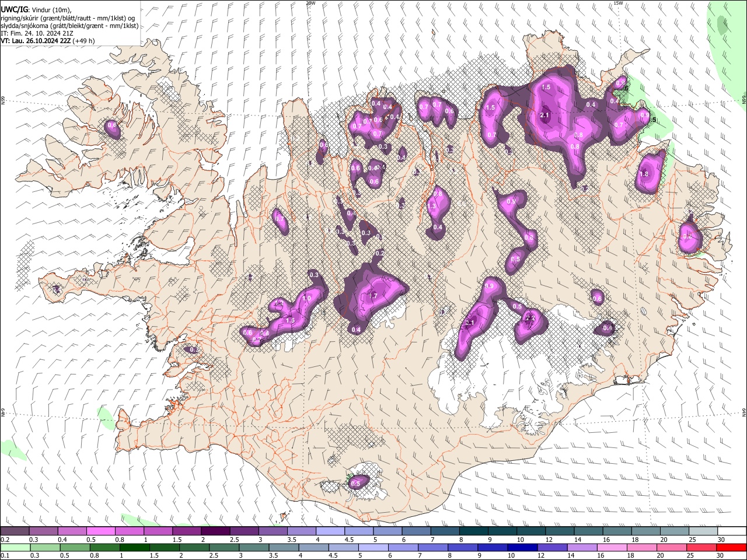This screenshot has width=747, height=560.
Task: Click the 'UWC/IG: Vindur (10m),' title line
Action: click(x=36, y=10)
